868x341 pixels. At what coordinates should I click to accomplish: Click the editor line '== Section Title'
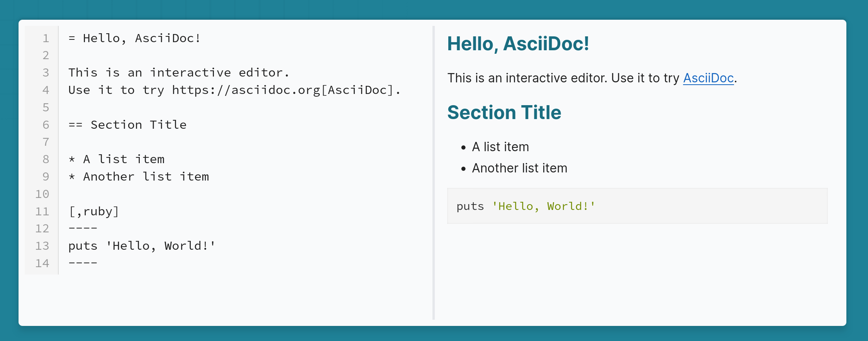127,125
